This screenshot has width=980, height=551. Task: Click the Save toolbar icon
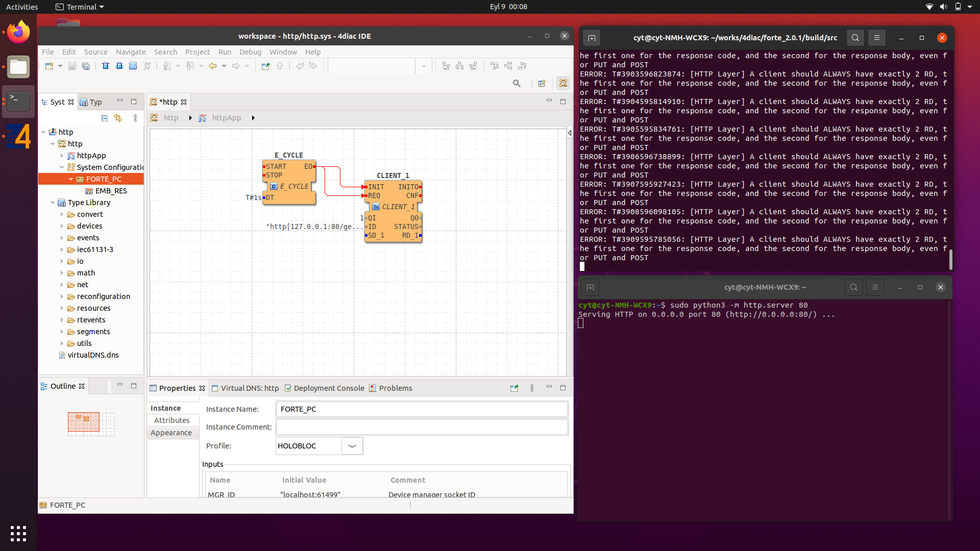pyautogui.click(x=72, y=66)
